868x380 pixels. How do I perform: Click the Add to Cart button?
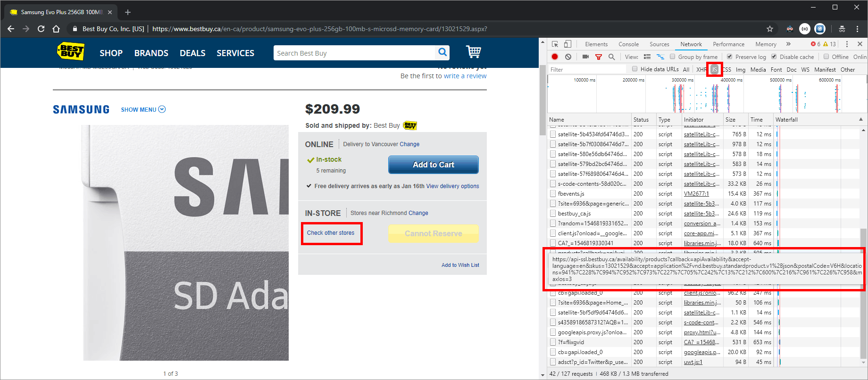coord(433,165)
